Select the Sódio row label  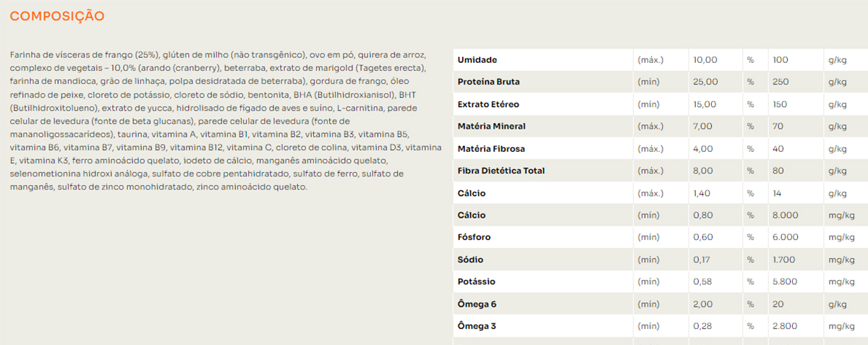coord(470,260)
